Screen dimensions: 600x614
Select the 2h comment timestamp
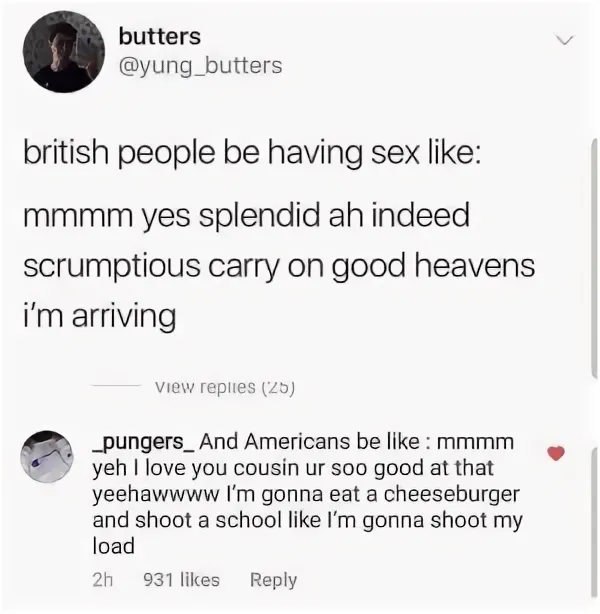(x=103, y=580)
